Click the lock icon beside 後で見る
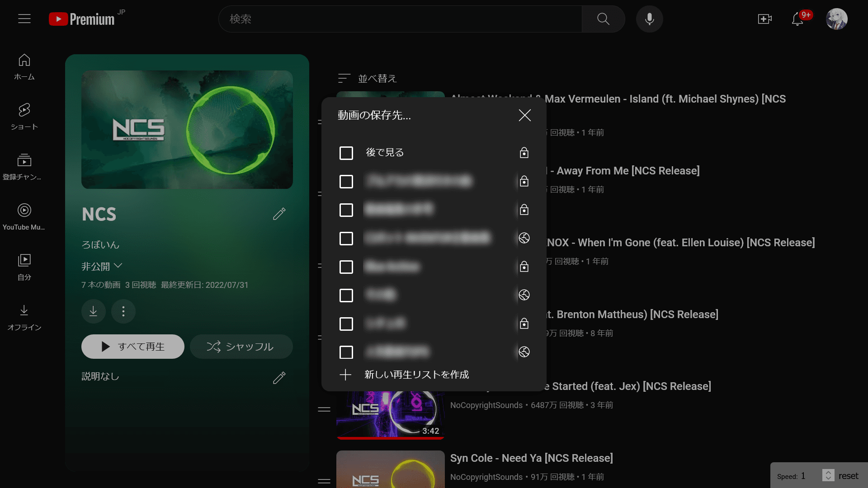 click(x=524, y=153)
